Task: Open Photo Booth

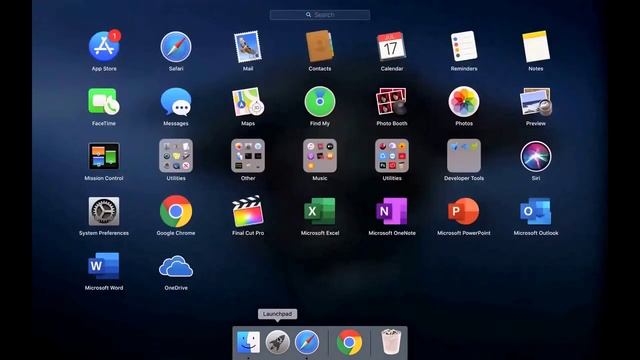Action: point(391,101)
